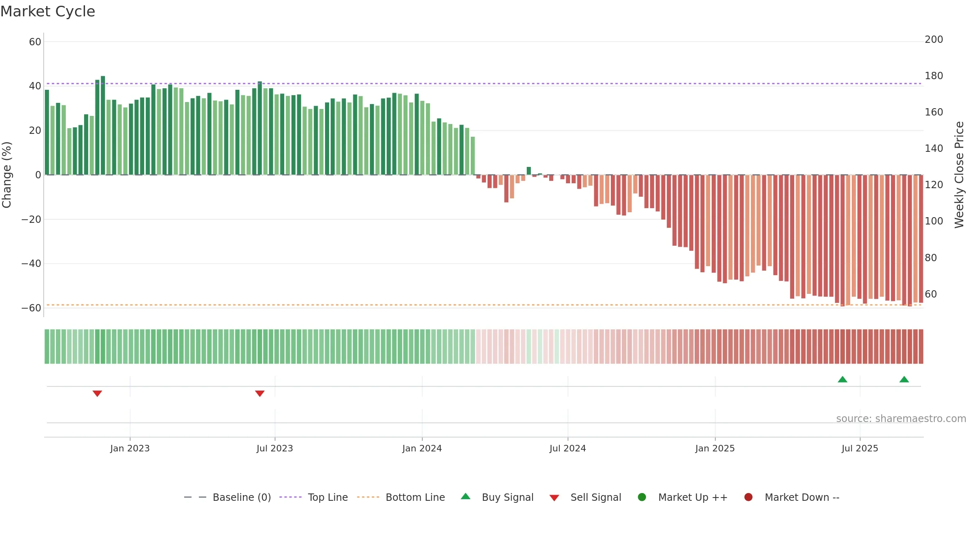Click the Market Cycle chart title
Viewport: 980px width, 551px height.
(48, 11)
